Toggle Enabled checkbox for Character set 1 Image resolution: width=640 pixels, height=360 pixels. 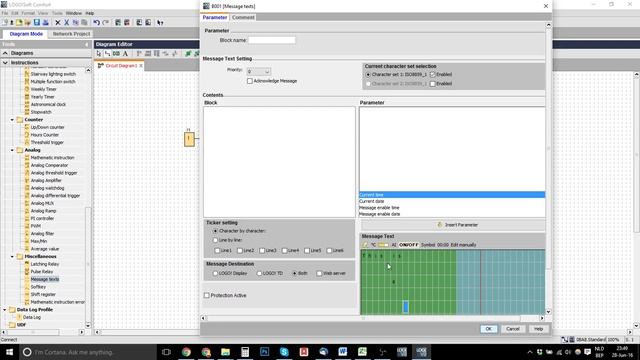click(433, 75)
